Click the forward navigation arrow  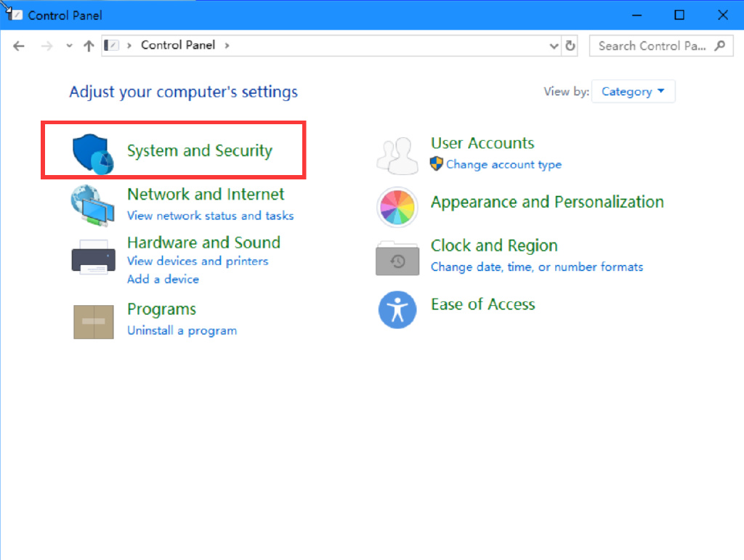point(46,46)
